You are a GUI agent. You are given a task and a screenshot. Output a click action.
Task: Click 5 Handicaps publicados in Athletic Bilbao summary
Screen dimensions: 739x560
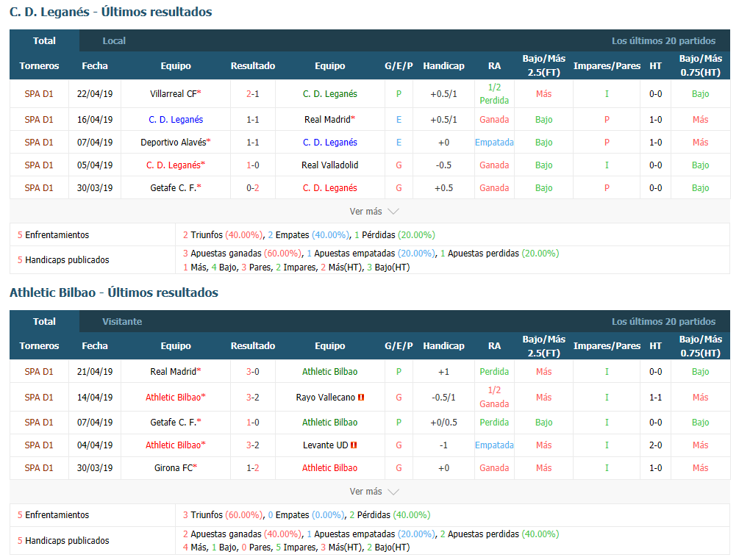(x=63, y=541)
